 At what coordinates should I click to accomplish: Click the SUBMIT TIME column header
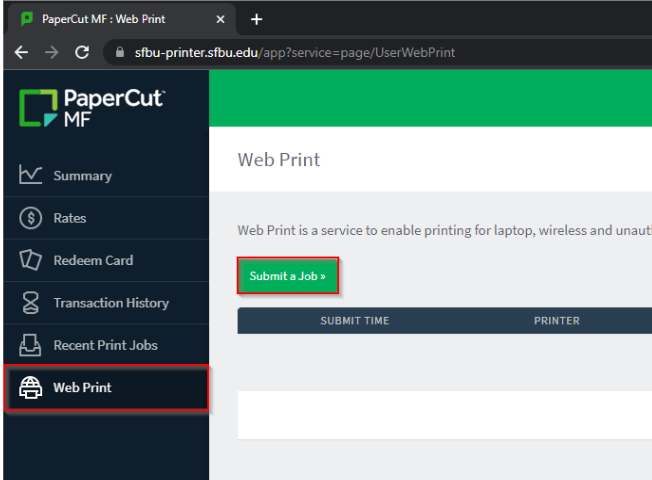pos(355,321)
